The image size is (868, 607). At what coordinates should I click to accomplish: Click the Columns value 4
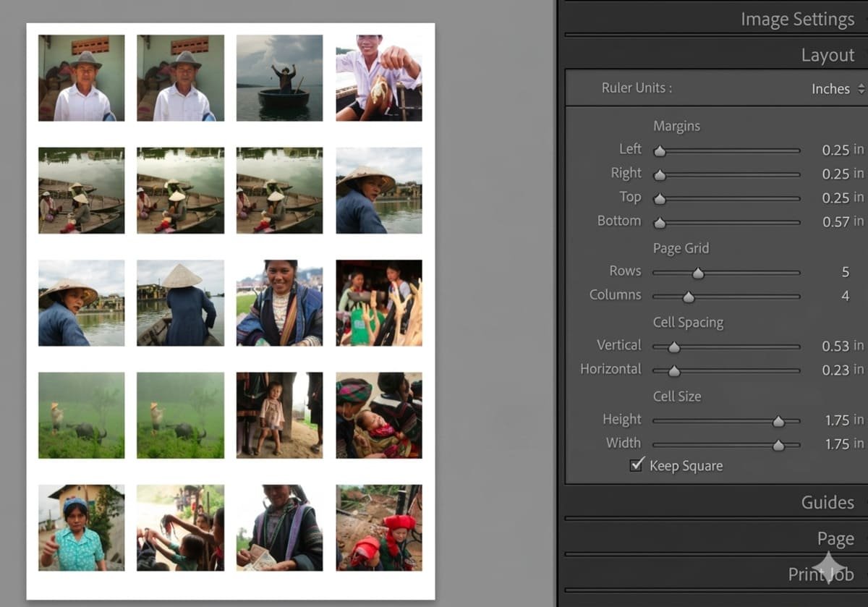[x=845, y=296]
